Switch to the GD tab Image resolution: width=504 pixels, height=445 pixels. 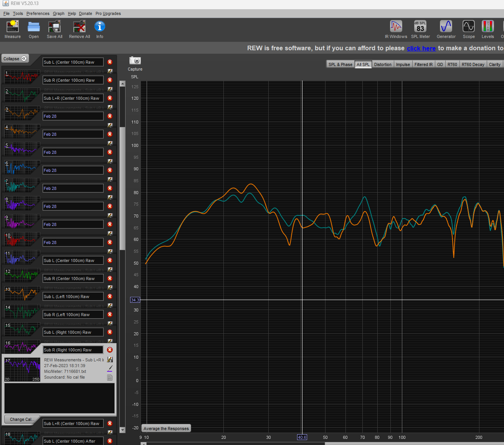[x=440, y=64]
